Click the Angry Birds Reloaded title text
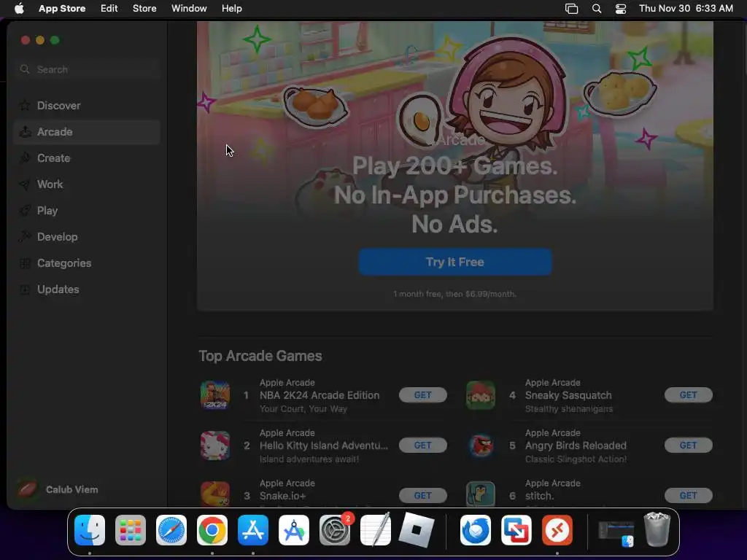This screenshot has height=560, width=747. (576, 446)
